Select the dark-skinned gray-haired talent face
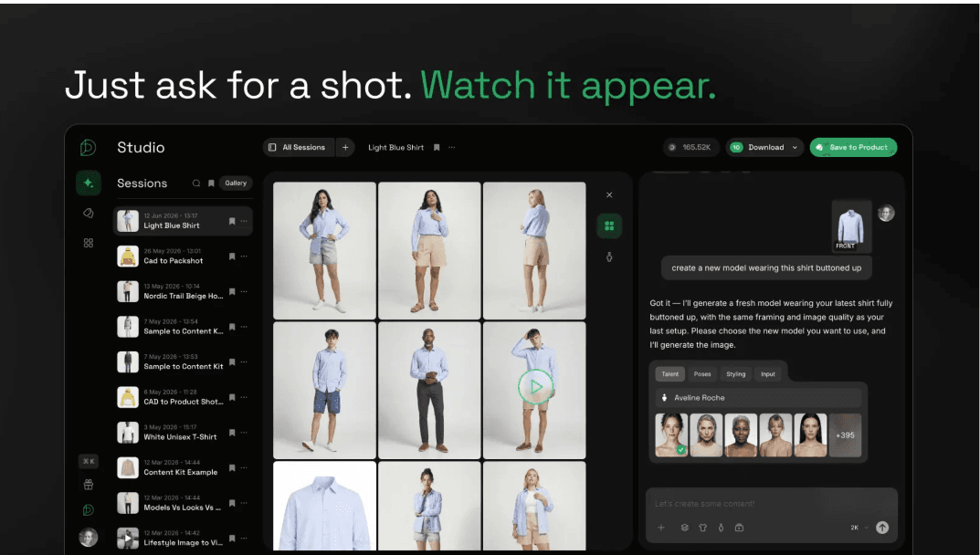 coord(741,435)
